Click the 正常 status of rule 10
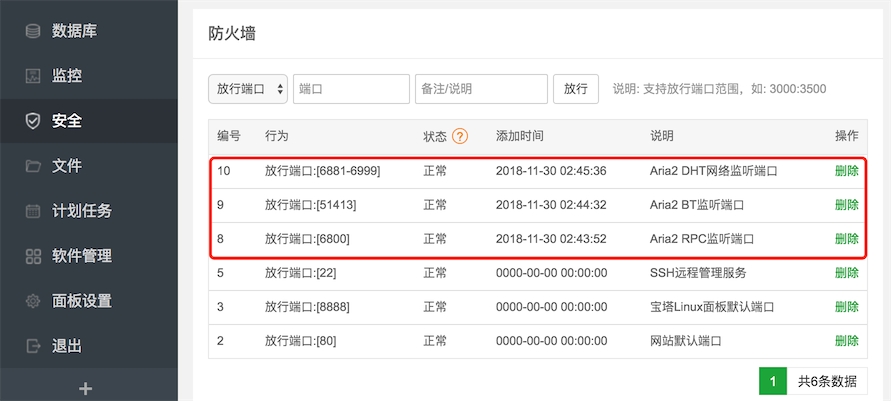Image resolution: width=891 pixels, height=401 pixels. [x=435, y=171]
